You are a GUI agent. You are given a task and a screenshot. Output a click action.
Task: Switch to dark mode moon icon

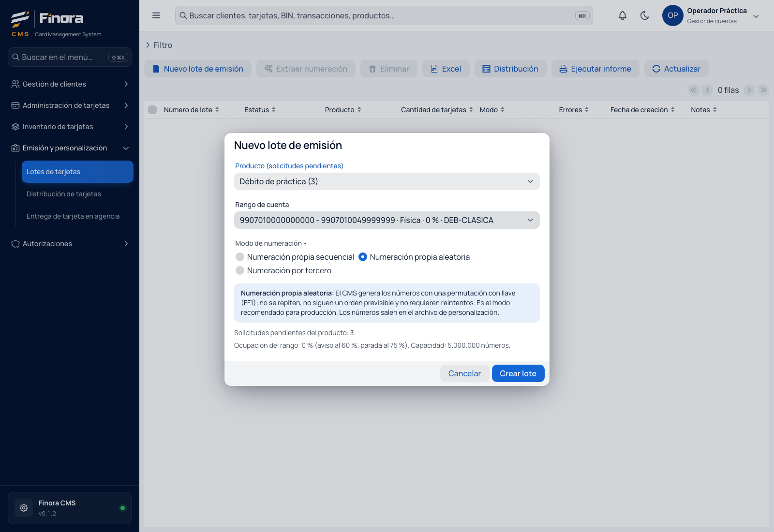point(645,15)
